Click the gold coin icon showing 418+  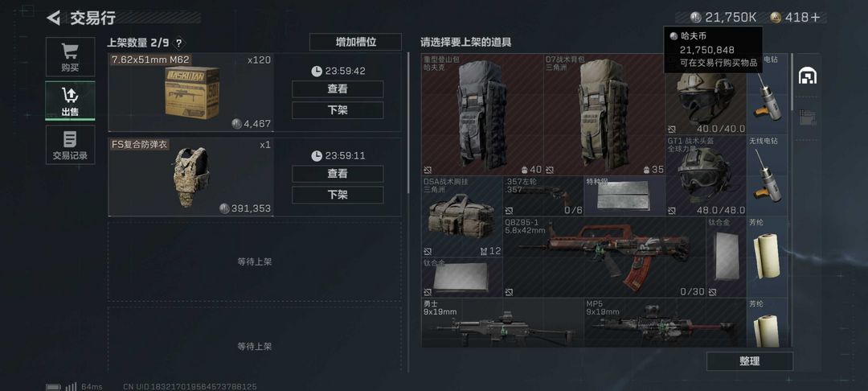pos(776,17)
